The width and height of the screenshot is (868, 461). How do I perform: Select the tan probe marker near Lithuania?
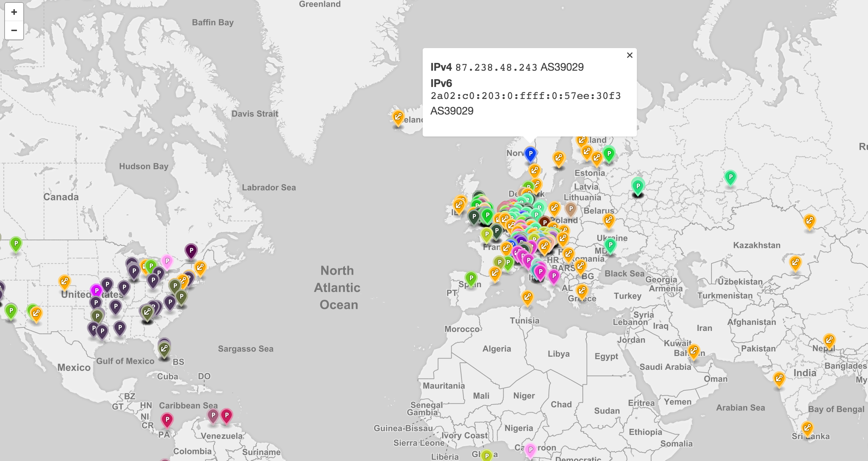point(571,209)
